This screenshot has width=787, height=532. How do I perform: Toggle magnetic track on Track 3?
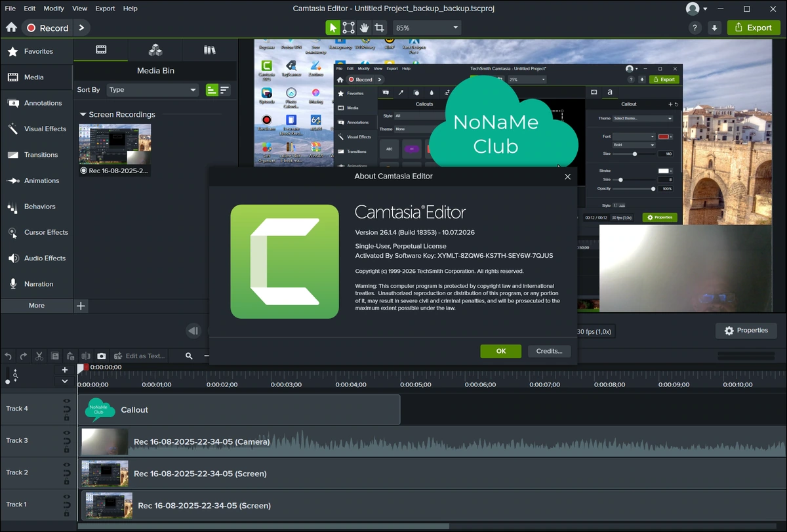click(66, 441)
